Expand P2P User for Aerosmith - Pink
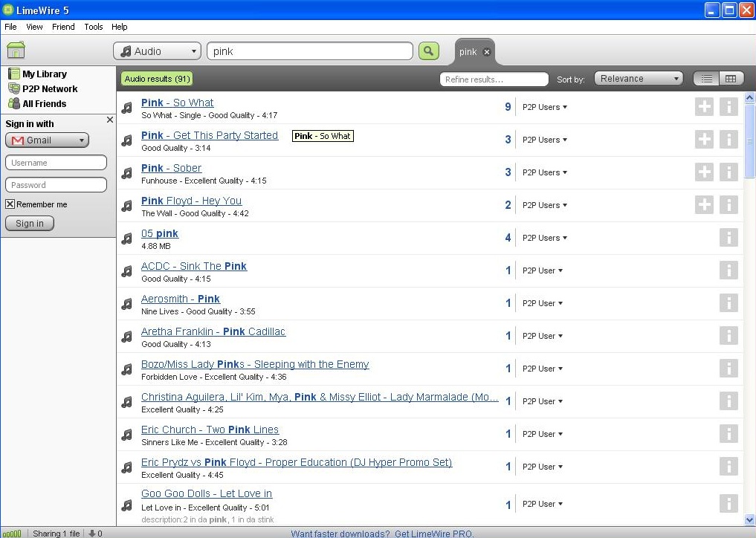 click(543, 303)
